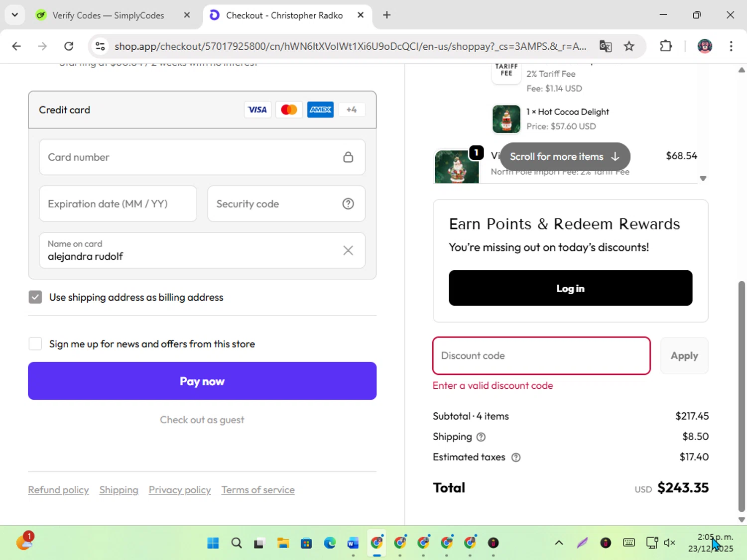Bookmark this page with star icon
Viewport: 747px width, 560px height.
click(629, 46)
